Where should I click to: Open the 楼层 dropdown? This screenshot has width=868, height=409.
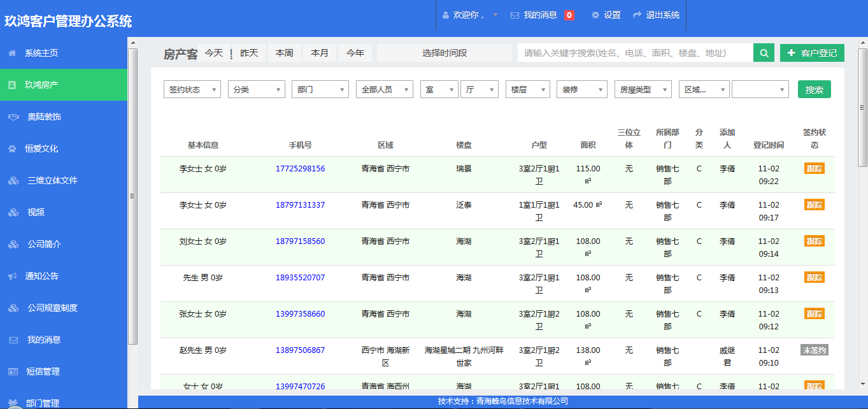tap(528, 90)
